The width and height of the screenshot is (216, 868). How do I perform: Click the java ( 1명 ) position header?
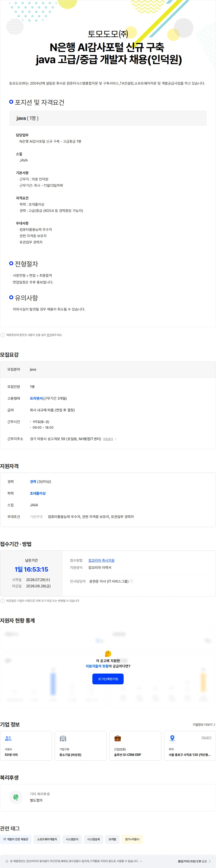pyautogui.click(x=108, y=118)
